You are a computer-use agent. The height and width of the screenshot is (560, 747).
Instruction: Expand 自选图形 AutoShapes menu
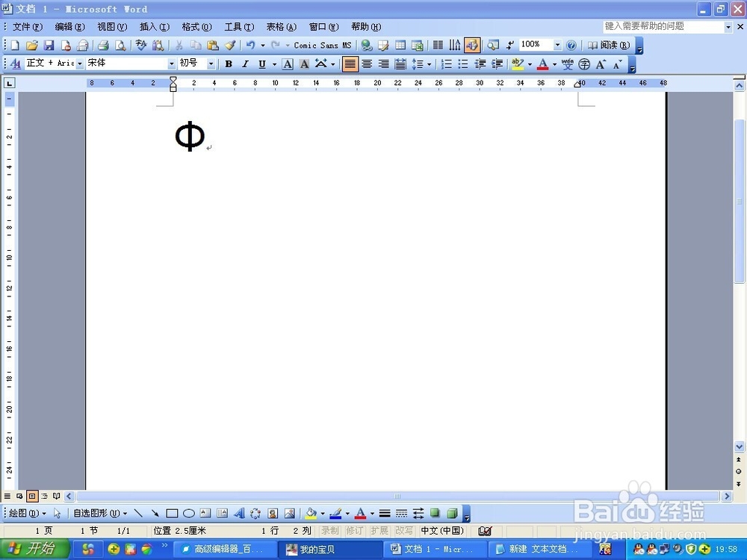tap(100, 513)
